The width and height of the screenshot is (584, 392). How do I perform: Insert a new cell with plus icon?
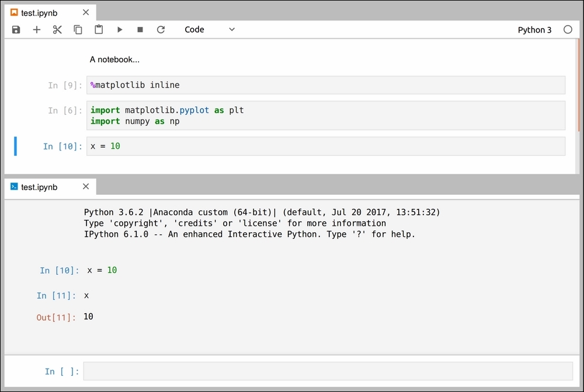(37, 30)
